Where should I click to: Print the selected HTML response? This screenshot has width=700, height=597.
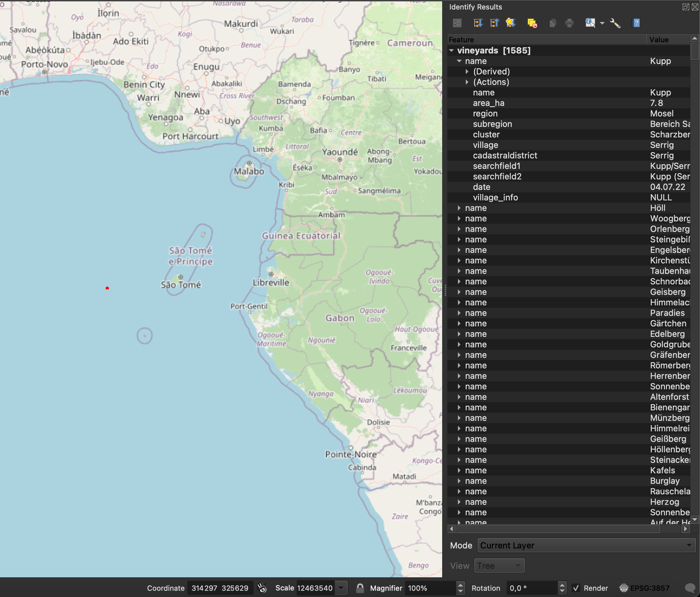click(x=569, y=23)
